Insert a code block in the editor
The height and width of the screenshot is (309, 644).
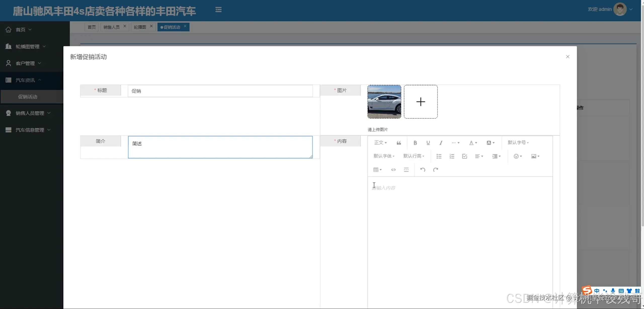pos(393,170)
